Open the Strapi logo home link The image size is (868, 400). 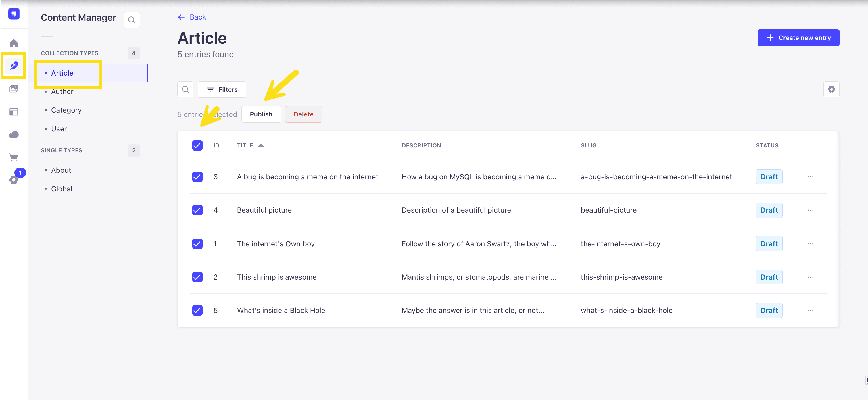pyautogui.click(x=14, y=14)
